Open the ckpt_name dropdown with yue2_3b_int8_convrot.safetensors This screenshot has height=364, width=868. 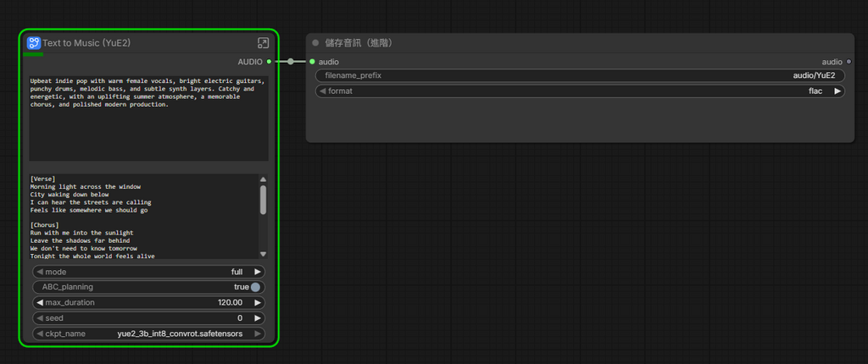point(148,334)
